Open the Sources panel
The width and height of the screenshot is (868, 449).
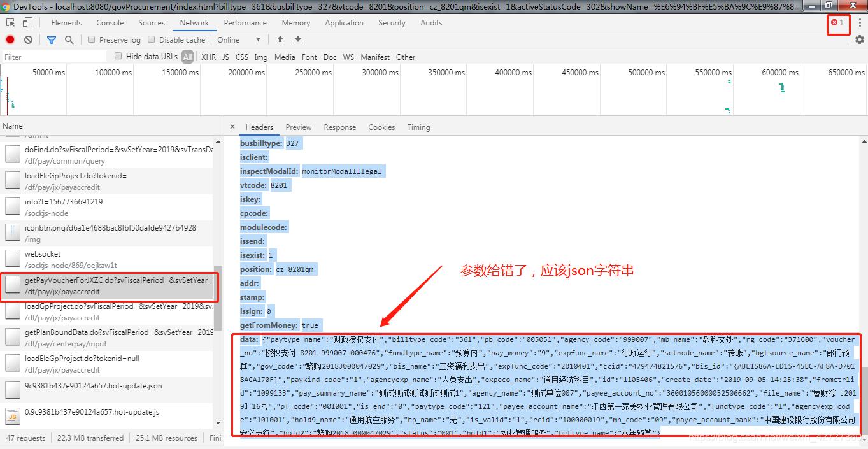tap(152, 23)
